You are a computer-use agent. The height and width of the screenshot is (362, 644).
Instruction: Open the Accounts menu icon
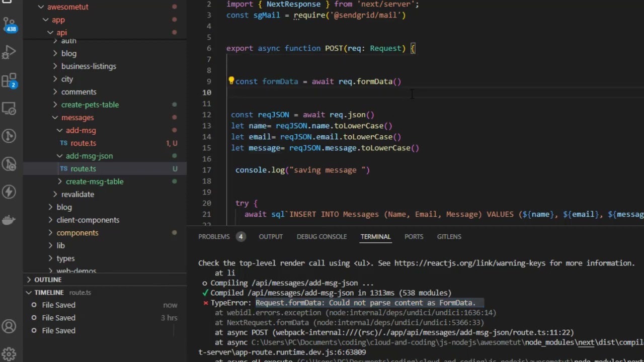pos(9,327)
